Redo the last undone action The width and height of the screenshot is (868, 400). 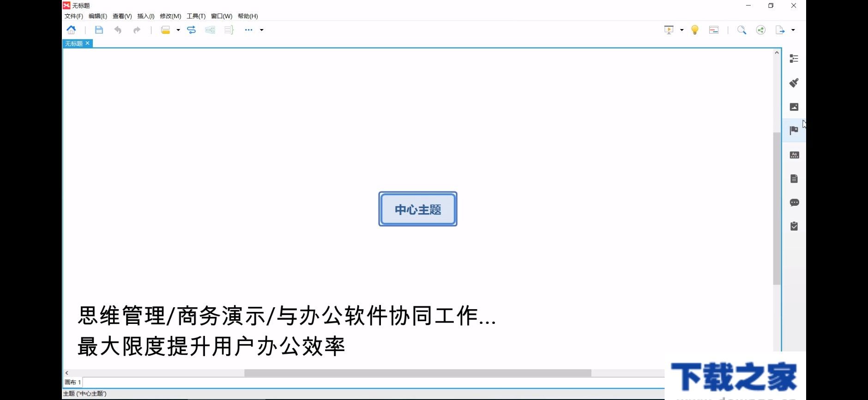coord(137,30)
